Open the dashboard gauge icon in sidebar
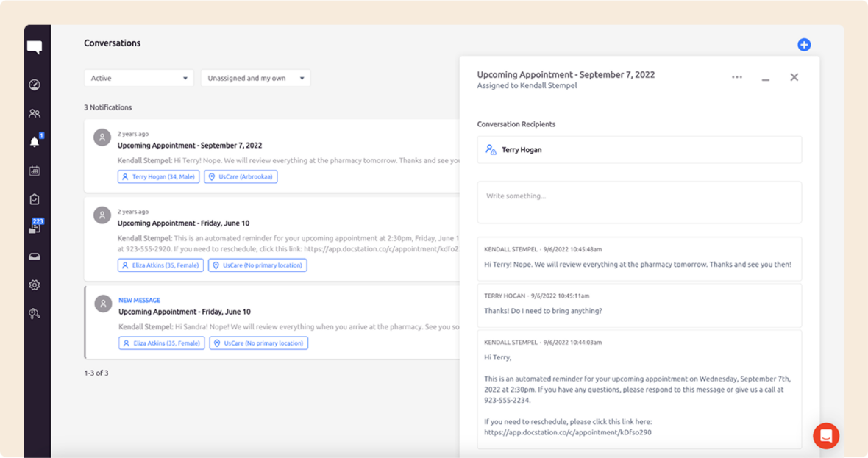Image resolution: width=868 pixels, height=458 pixels. click(x=35, y=85)
